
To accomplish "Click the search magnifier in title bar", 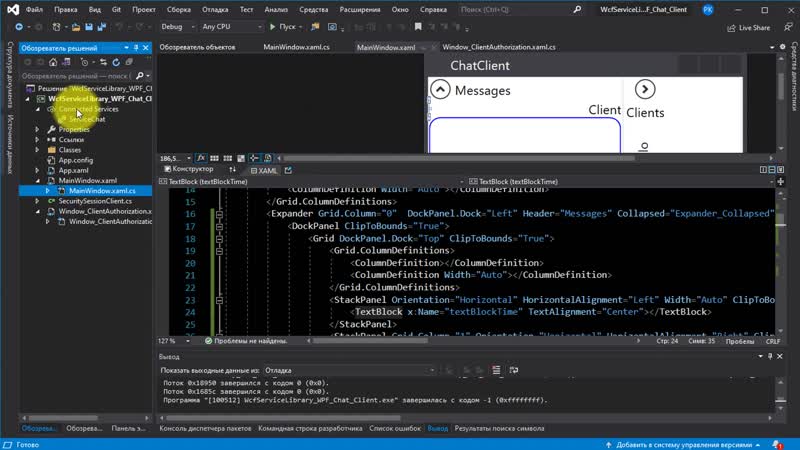I will pos(577,9).
